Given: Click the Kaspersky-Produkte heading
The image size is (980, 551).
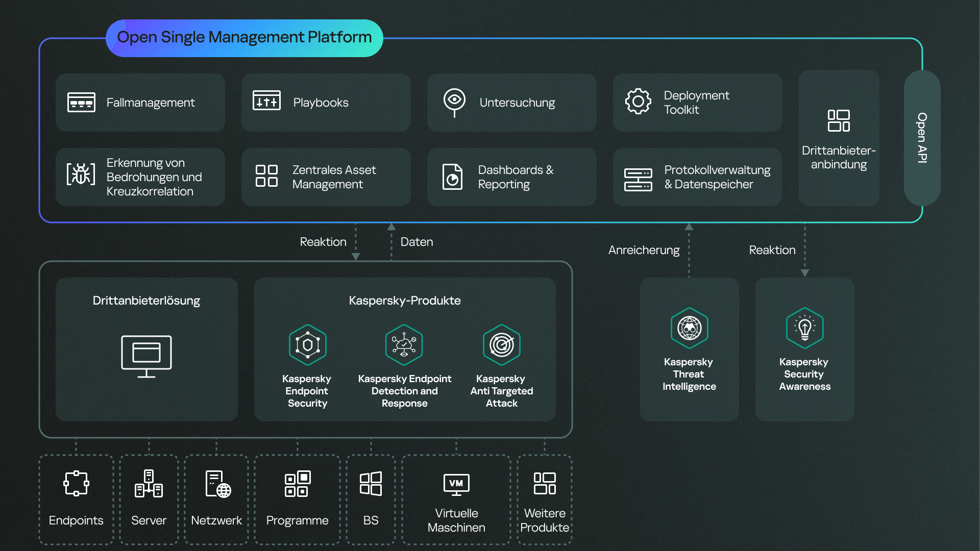Looking at the screenshot, I should click(405, 300).
